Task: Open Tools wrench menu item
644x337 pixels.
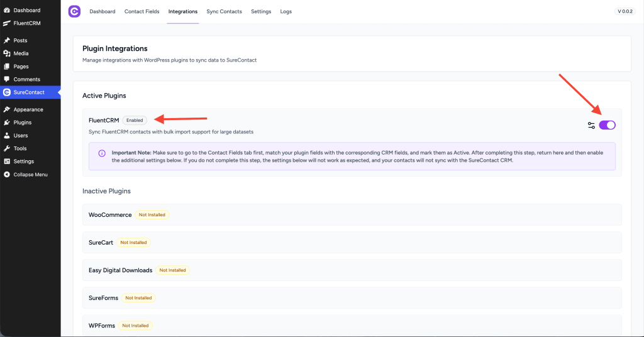Action: 19,148
